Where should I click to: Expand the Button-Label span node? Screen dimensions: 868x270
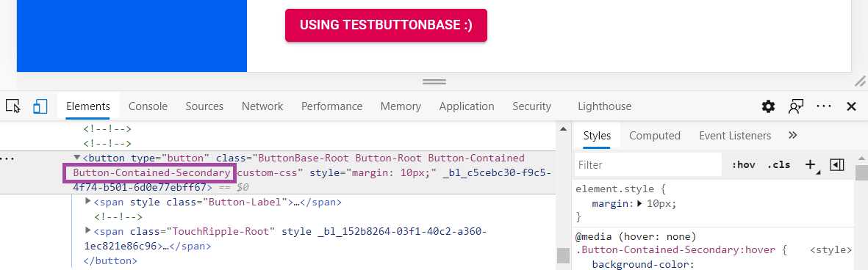pyautogui.click(x=87, y=202)
